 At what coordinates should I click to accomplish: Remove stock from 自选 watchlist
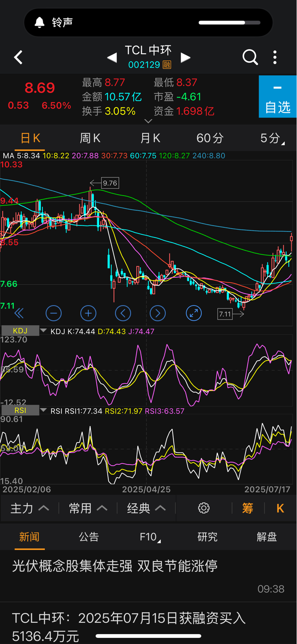(x=277, y=97)
